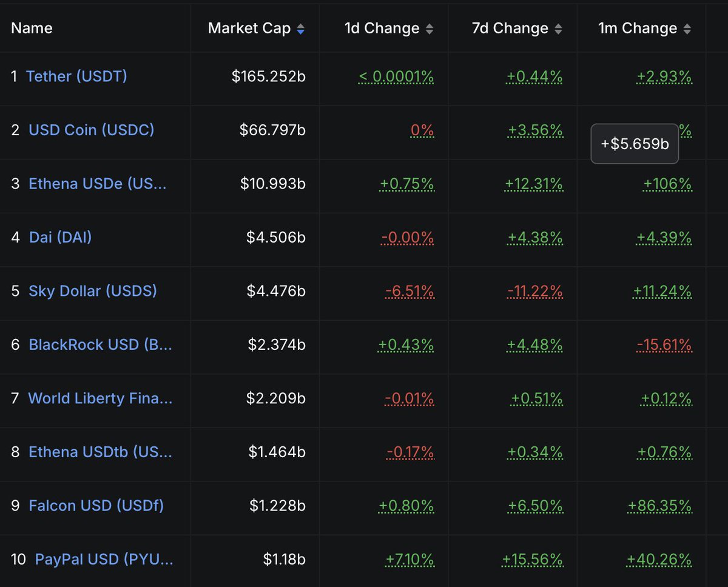This screenshot has width=728, height=587.
Task: Sort by 1m Change arrows icon
Action: [687, 29]
